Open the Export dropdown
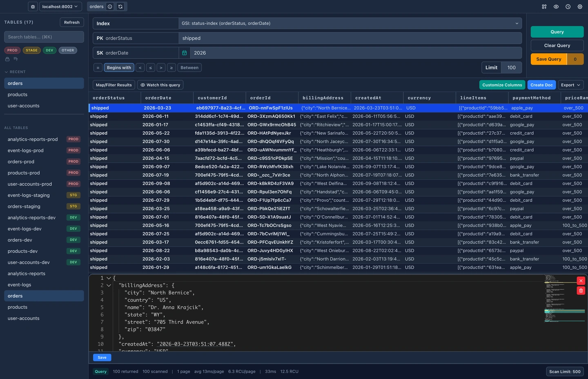 pos(570,85)
